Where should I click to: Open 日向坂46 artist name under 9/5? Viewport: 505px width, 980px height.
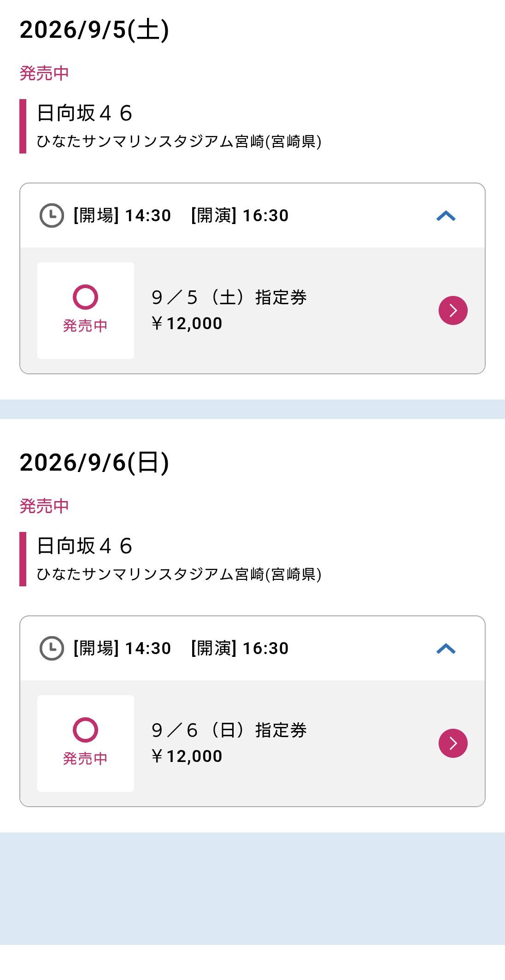click(x=85, y=113)
